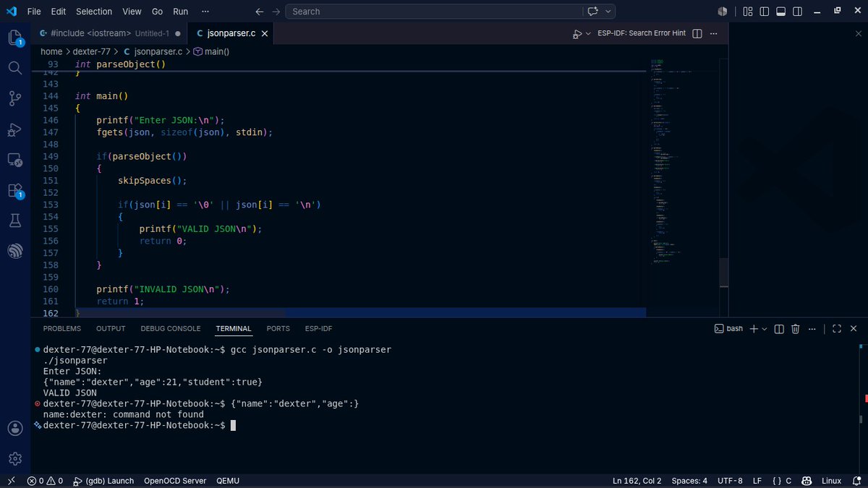
Task: Open the Run menu
Action: (x=181, y=12)
